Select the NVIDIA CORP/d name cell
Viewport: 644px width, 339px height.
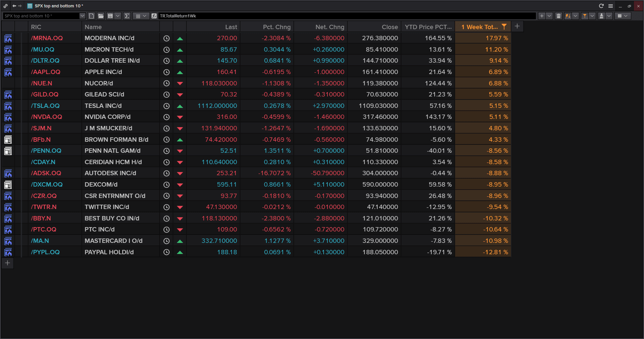click(x=120, y=117)
